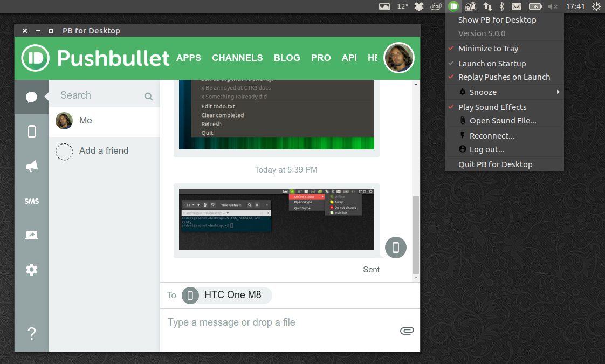
Task: Open the CHANNELS header link
Action: point(237,58)
